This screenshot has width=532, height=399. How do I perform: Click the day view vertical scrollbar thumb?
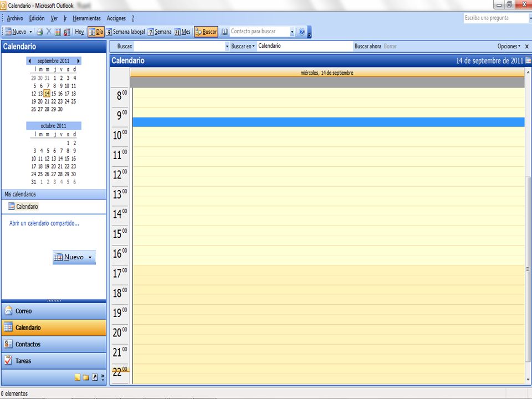tap(528, 269)
